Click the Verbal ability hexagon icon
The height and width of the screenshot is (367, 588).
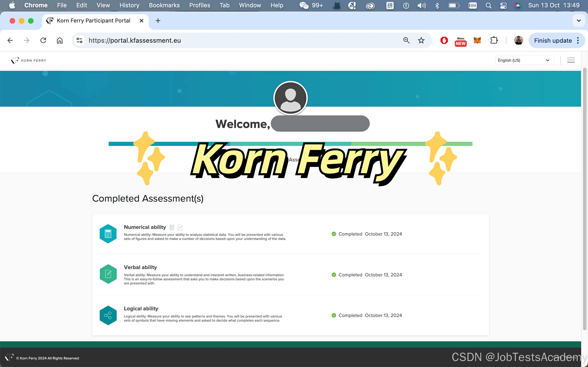(x=108, y=274)
